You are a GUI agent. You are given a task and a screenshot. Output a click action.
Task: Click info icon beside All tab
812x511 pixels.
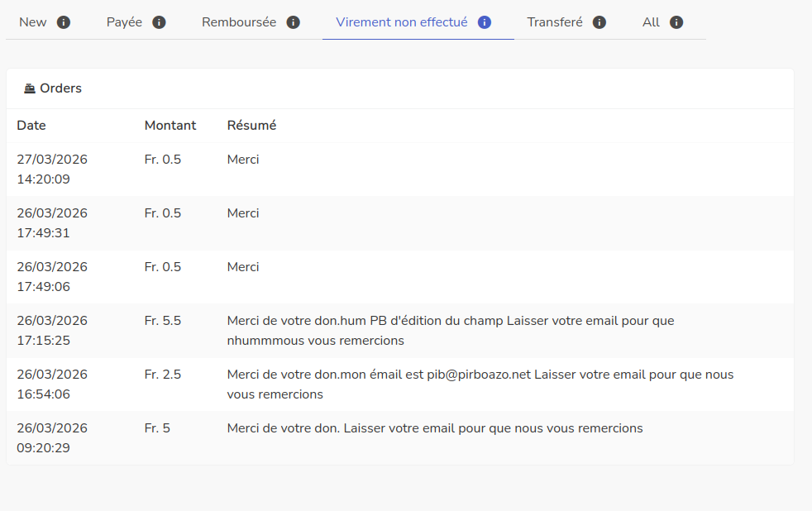(676, 22)
